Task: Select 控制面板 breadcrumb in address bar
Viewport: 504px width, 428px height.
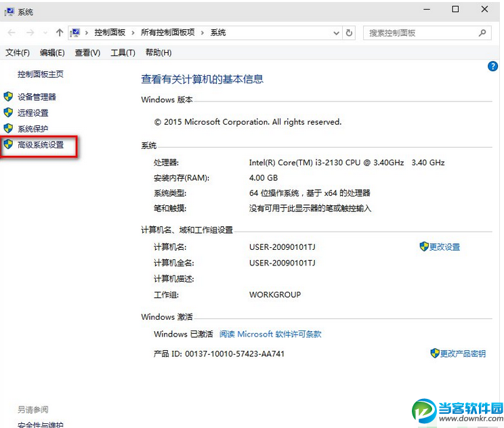Action: [110, 33]
